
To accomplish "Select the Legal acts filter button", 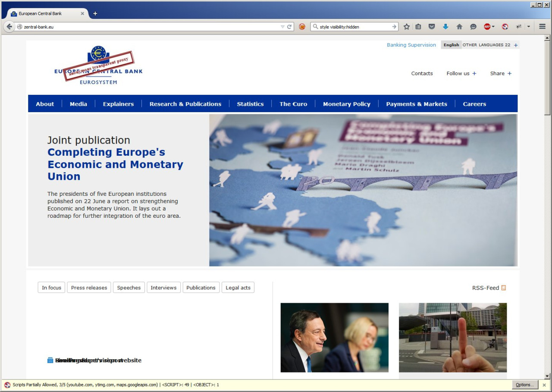I will pos(238,288).
